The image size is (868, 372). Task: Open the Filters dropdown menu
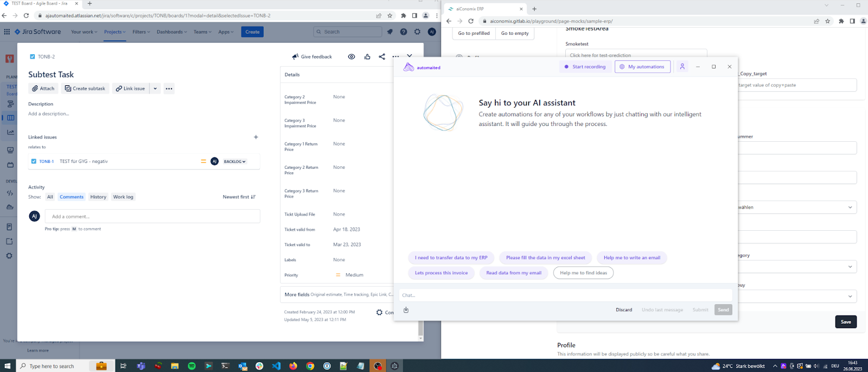(141, 32)
